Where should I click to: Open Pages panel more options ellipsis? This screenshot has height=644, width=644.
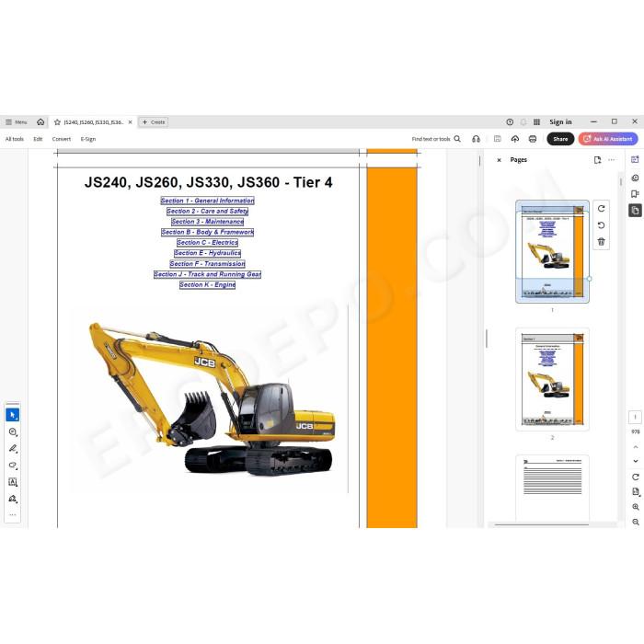coord(612,160)
